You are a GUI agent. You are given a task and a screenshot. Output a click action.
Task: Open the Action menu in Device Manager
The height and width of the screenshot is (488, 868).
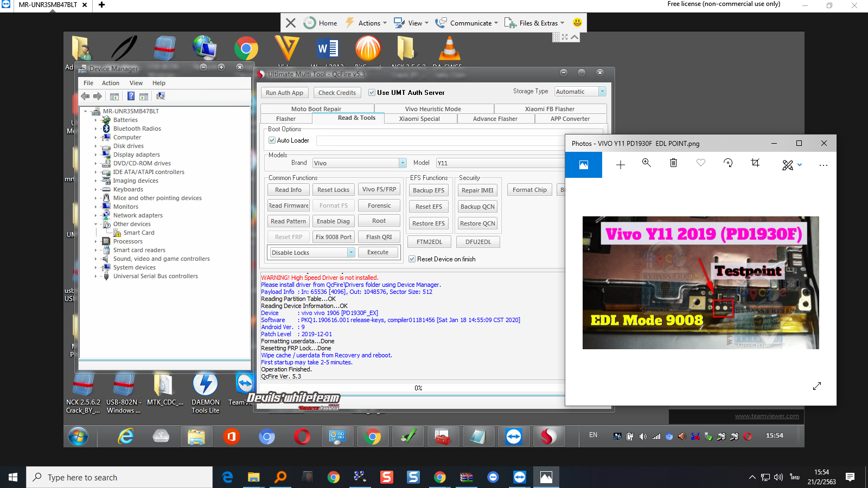click(111, 83)
